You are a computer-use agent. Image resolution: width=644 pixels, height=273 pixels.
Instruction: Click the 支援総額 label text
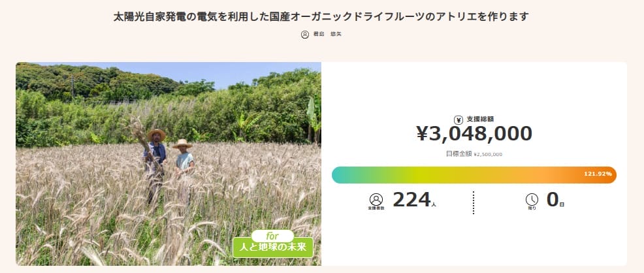480,120
